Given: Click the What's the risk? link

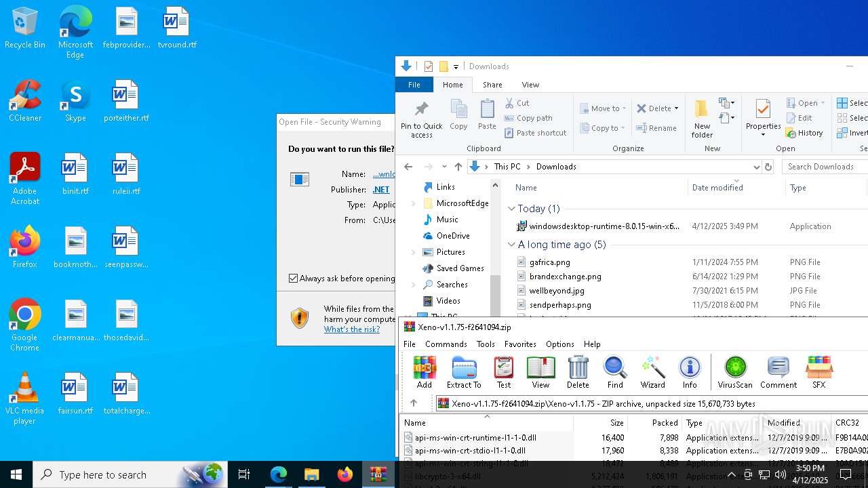Looking at the screenshot, I should click(x=352, y=329).
